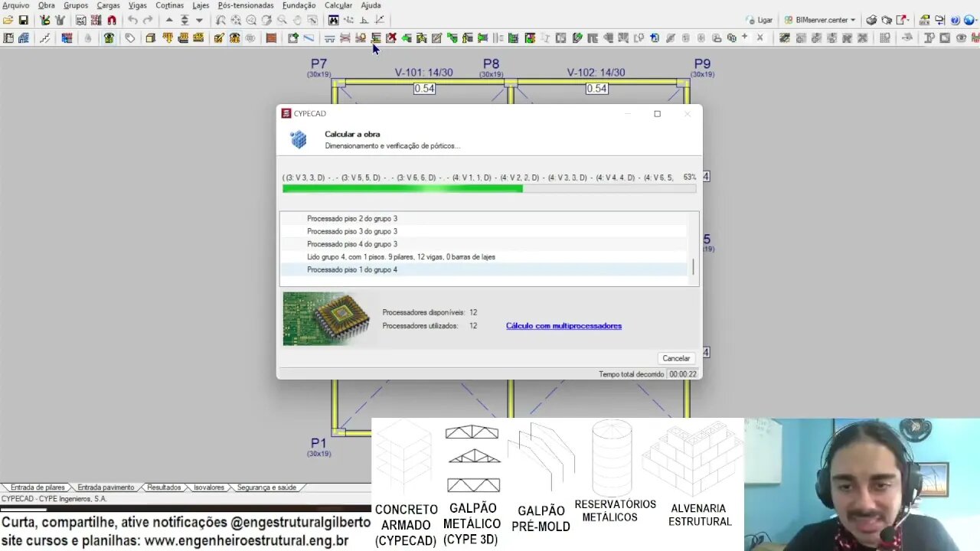
Task: Click the log list vertical scrollbar
Action: (694, 249)
